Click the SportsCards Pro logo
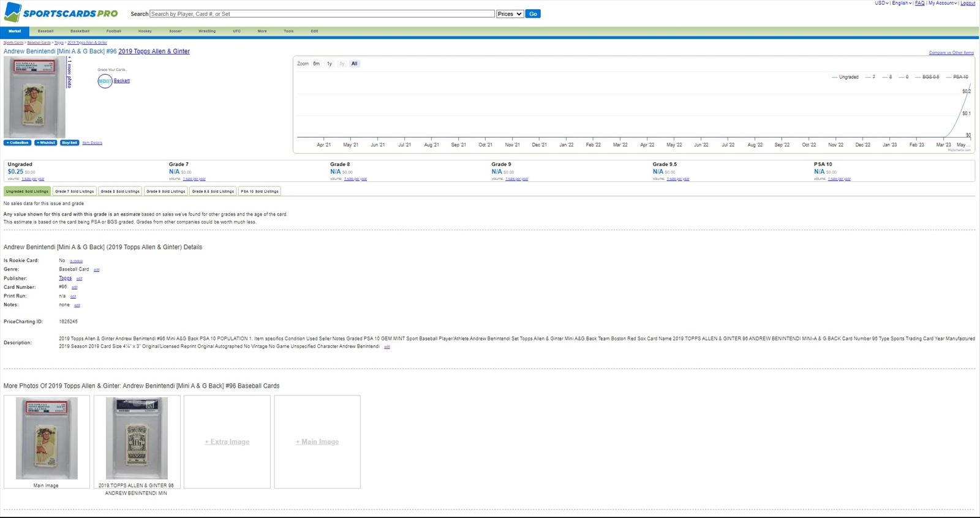The width and height of the screenshot is (980, 518). [61, 12]
